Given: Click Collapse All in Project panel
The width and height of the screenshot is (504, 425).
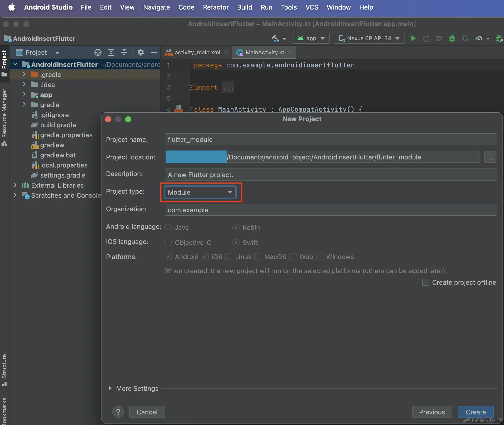Looking at the screenshot, I should point(124,52).
